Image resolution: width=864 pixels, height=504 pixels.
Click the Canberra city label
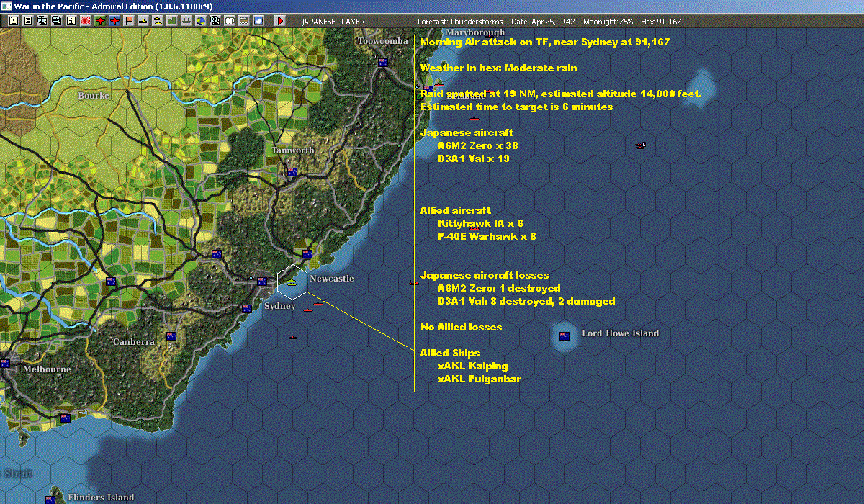point(134,342)
